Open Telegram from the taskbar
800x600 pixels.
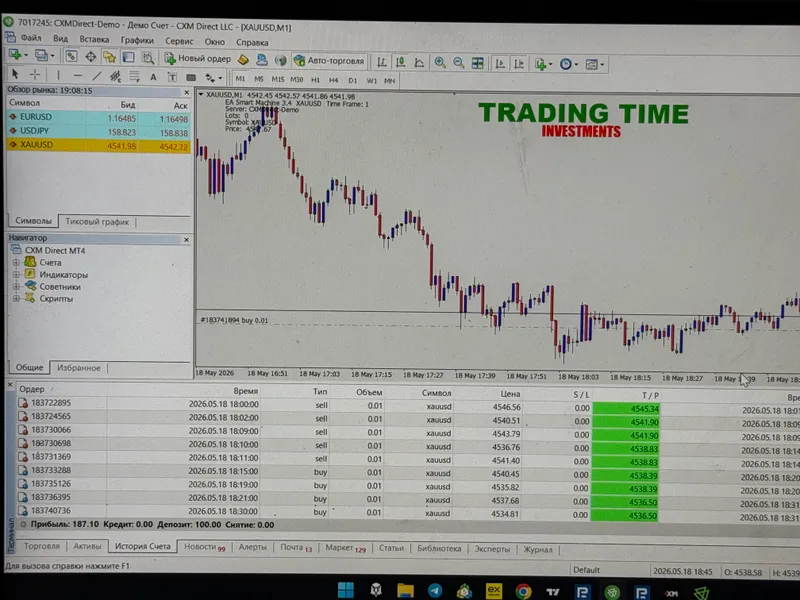point(435,591)
